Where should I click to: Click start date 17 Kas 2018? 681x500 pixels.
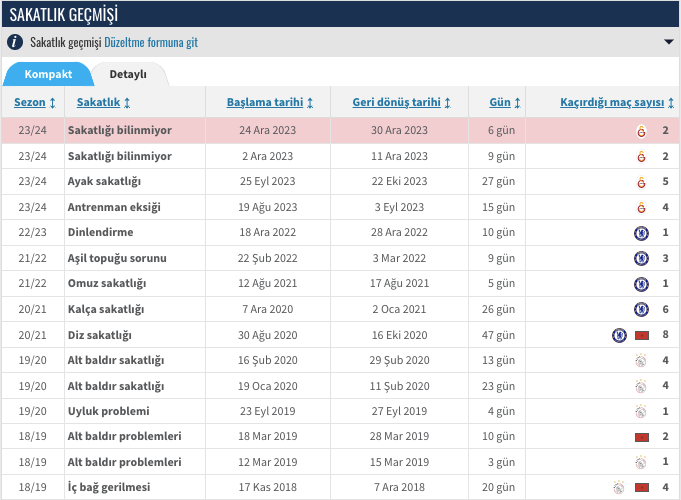(268, 487)
